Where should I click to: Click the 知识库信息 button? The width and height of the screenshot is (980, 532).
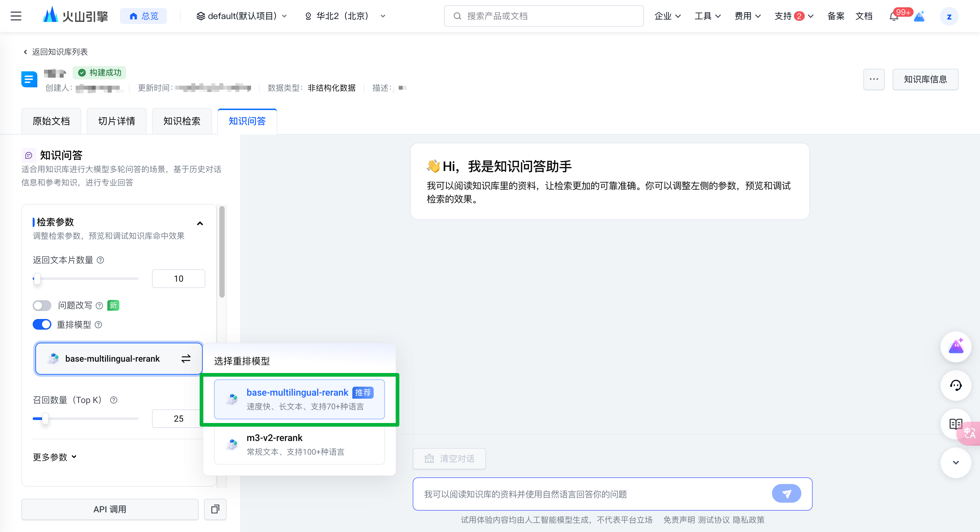click(925, 79)
